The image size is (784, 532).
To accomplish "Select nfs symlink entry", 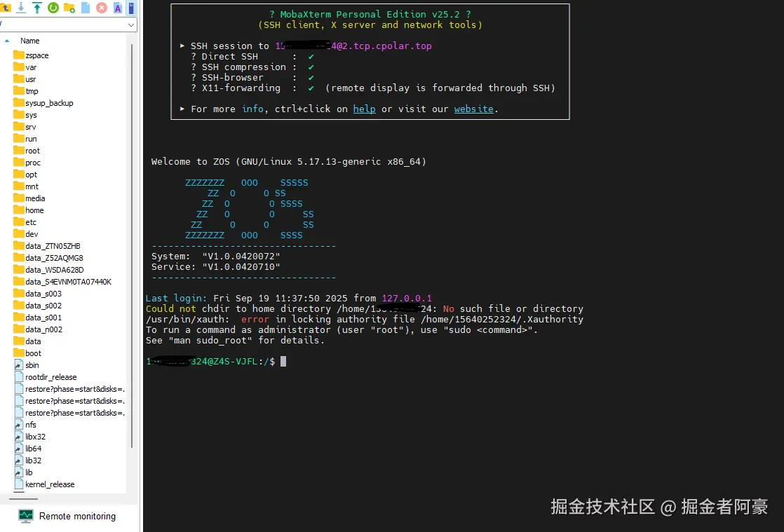I will point(25,425).
